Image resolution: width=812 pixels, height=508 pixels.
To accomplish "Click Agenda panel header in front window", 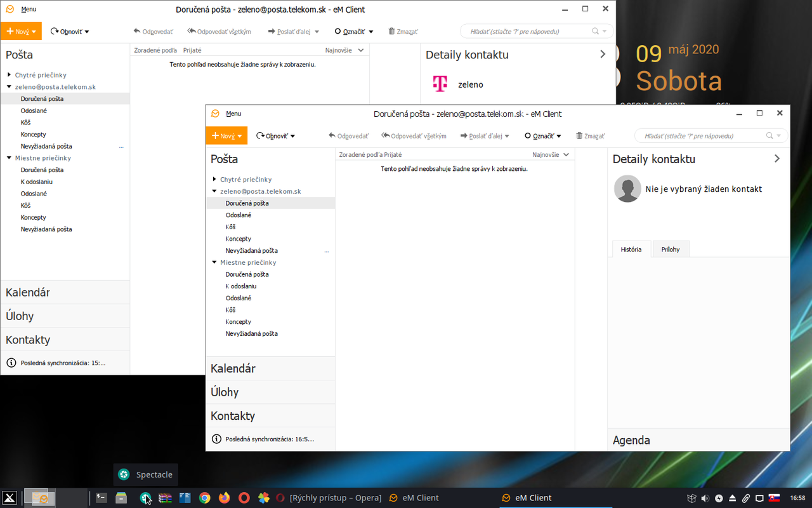I will point(698,440).
